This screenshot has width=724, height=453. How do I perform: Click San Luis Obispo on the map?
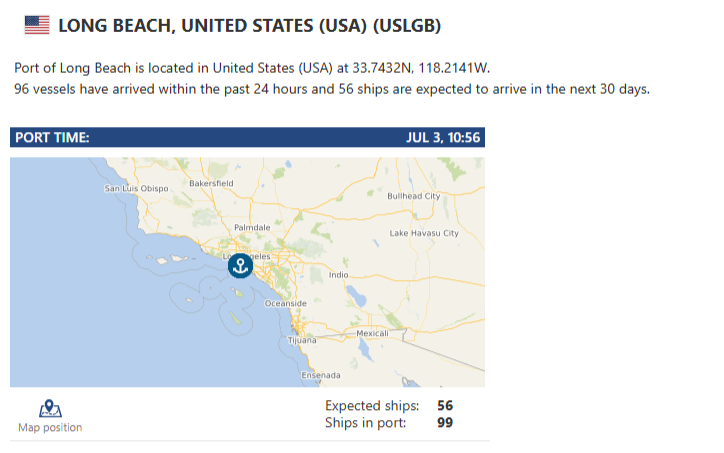pyautogui.click(x=136, y=188)
